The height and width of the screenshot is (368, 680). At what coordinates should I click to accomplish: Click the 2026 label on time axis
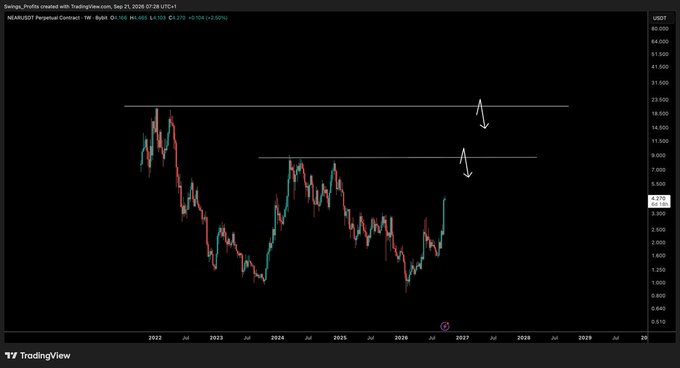tap(401, 338)
